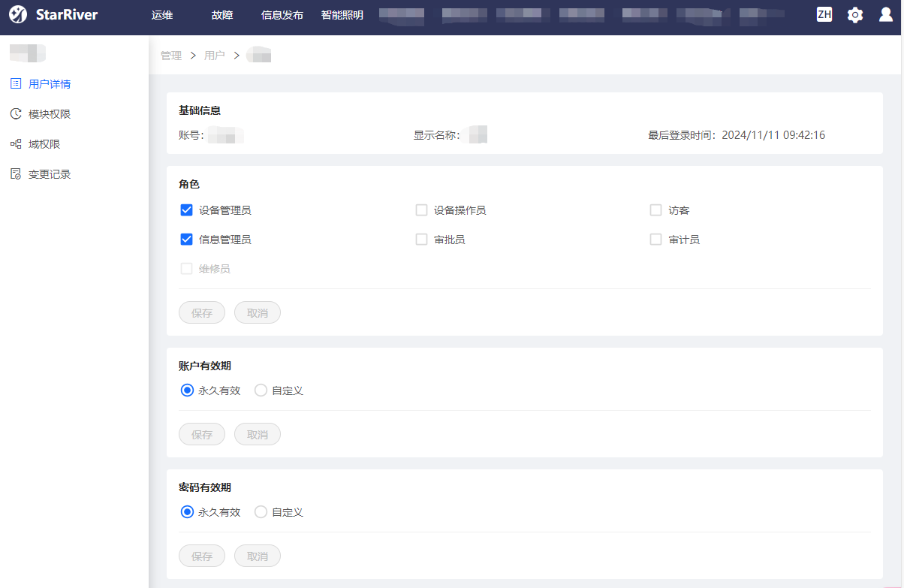Screen dimensions: 904x588
Task: Click the disabled 维修员 checkbox
Action: (x=186, y=269)
